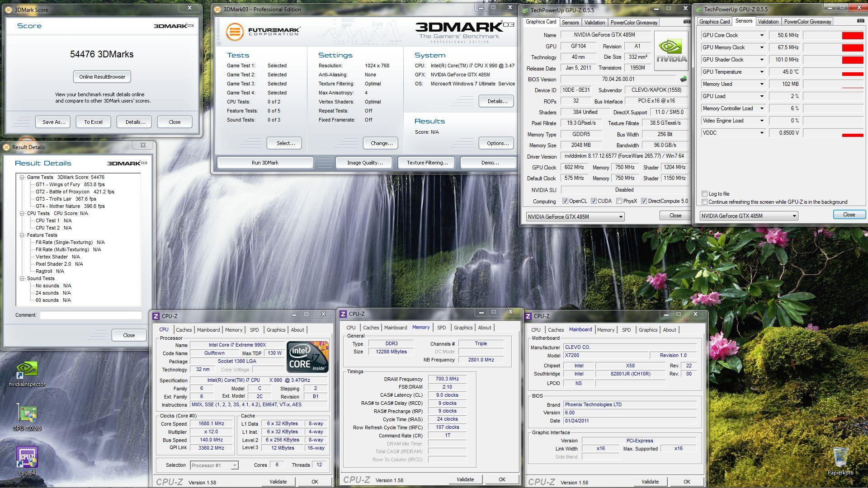Screen dimensions: 868x488
Task: Click the Demo... button
Action: tap(489, 163)
